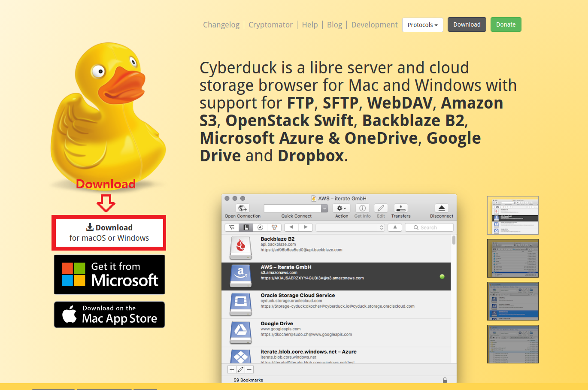Click the forward navigation arrow
Image resolution: width=588 pixels, height=390 pixels.
pyautogui.click(x=306, y=227)
